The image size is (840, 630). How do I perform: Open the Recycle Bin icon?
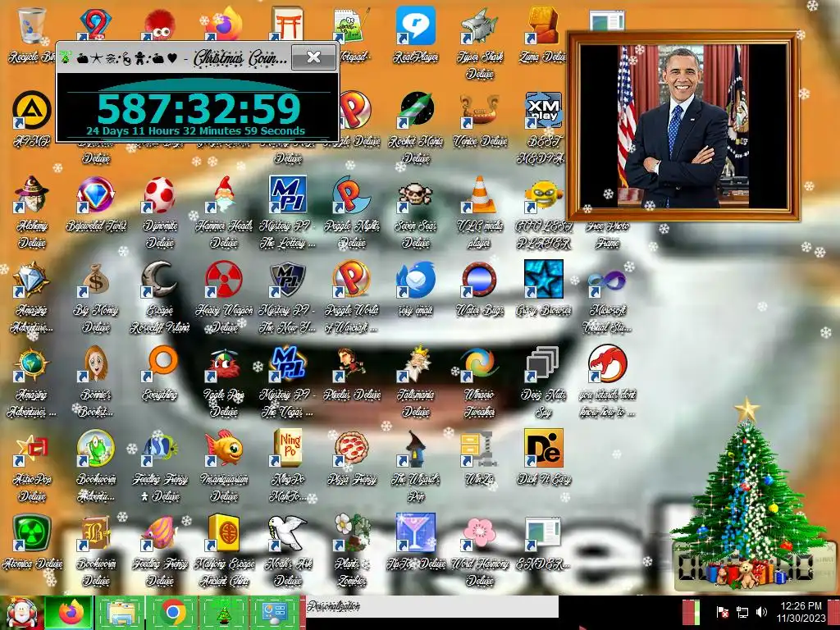[x=31, y=25]
